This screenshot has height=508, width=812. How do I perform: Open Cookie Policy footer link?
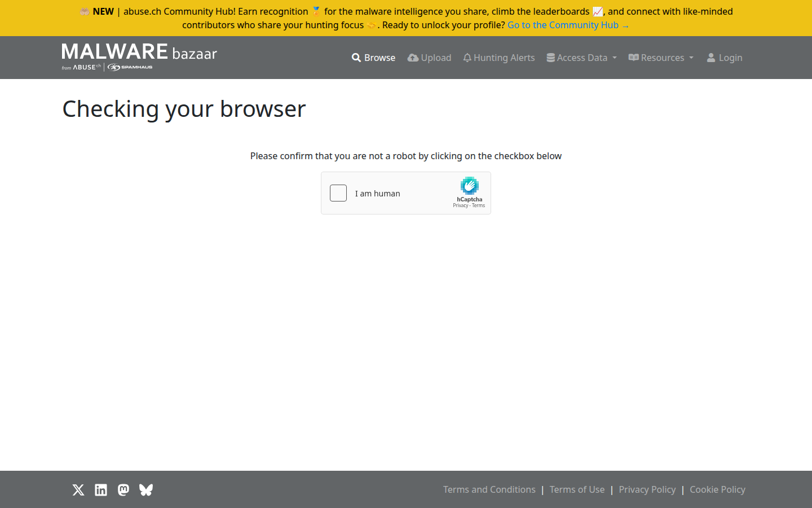[717, 489]
